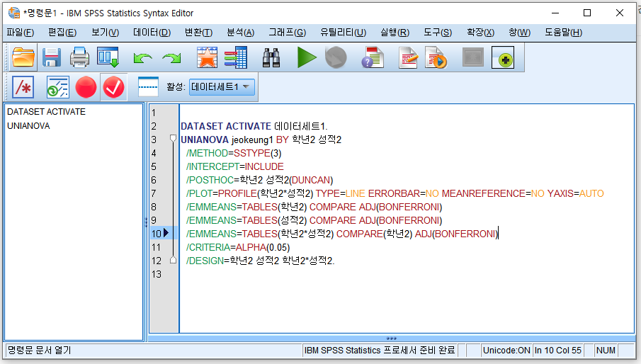The height and width of the screenshot is (364, 641).
Task: Go to data icon with star
Action: click(207, 57)
